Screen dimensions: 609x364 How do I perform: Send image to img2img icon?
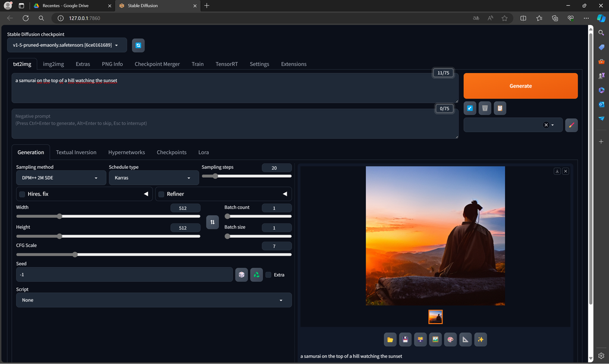click(435, 340)
